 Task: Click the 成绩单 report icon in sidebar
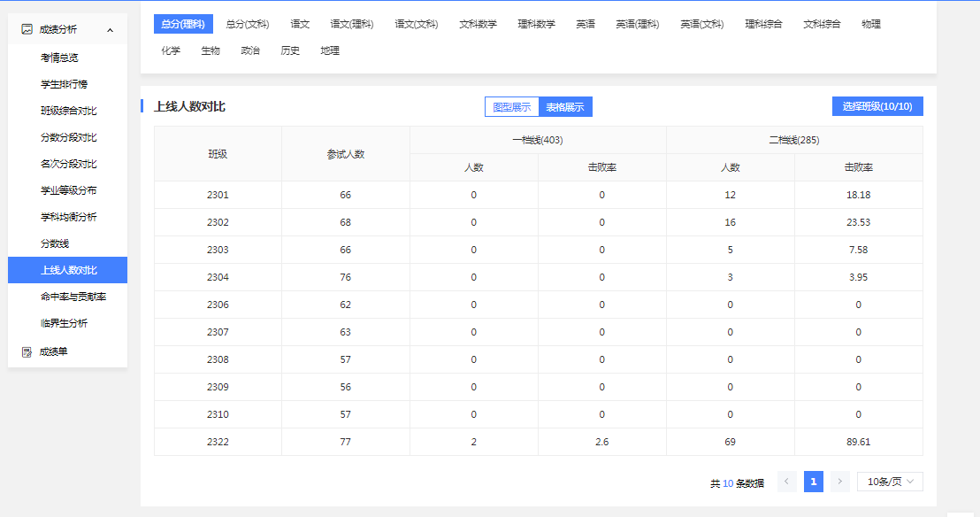[27, 351]
